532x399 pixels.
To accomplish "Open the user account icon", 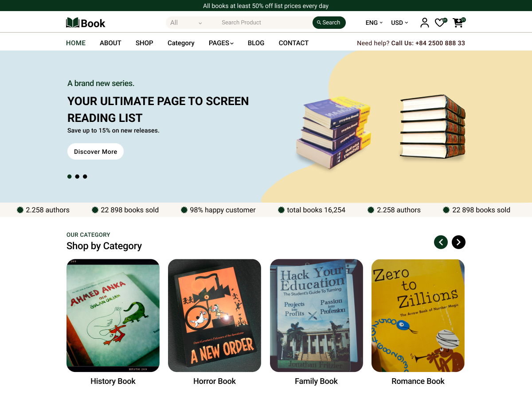I will [x=424, y=22].
